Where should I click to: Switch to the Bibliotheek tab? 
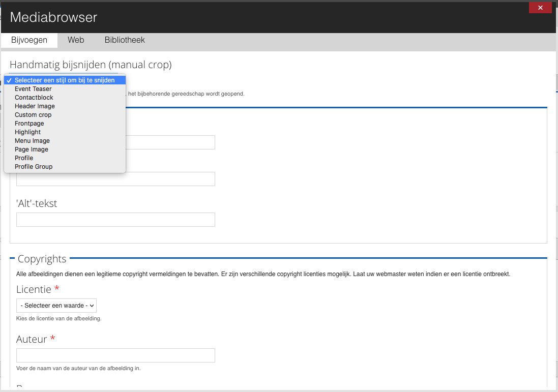125,40
